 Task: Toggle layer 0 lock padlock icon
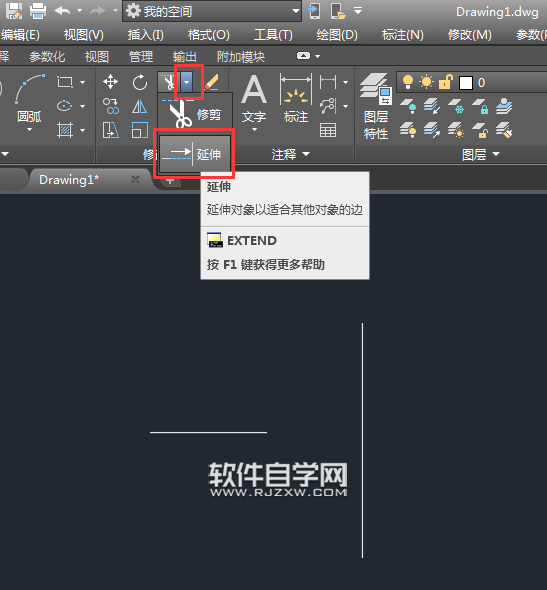click(x=445, y=82)
